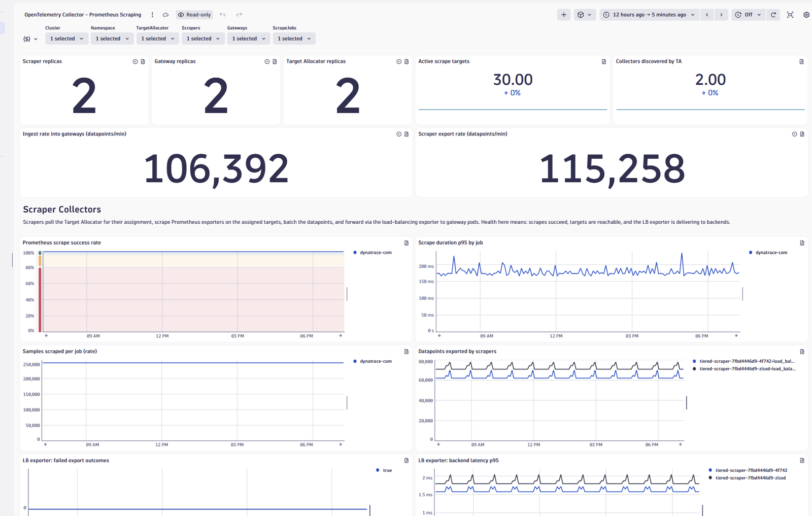Toggle dynatrace-com legend in Samples scraped chart

(x=373, y=361)
